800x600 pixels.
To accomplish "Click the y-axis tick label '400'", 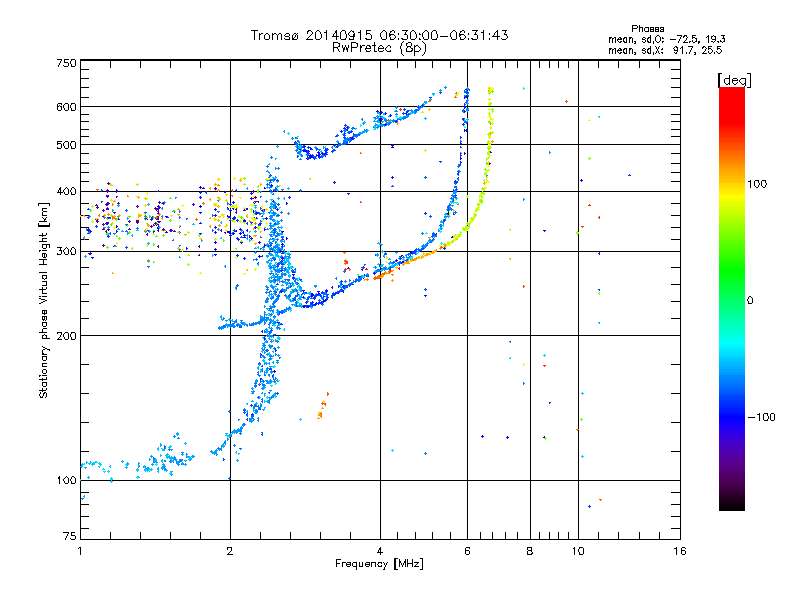I will (x=66, y=191).
